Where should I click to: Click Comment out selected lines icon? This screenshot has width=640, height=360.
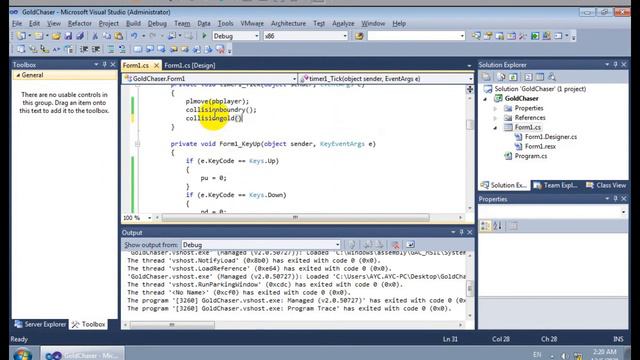tap(111, 49)
